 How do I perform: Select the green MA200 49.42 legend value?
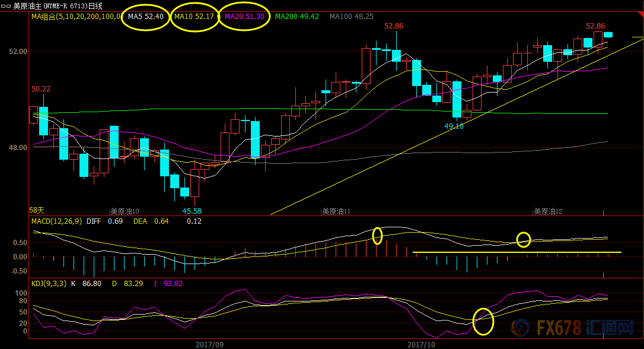[x=297, y=17]
